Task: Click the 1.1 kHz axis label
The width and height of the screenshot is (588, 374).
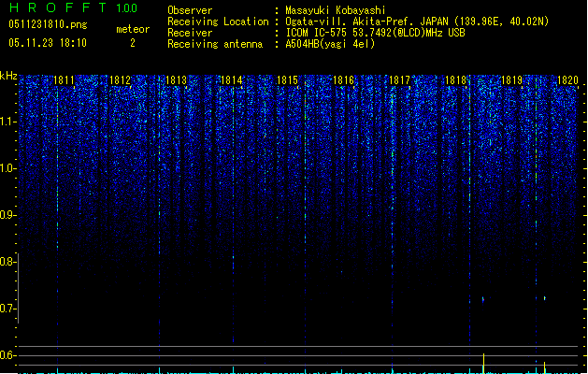Action: (7, 122)
